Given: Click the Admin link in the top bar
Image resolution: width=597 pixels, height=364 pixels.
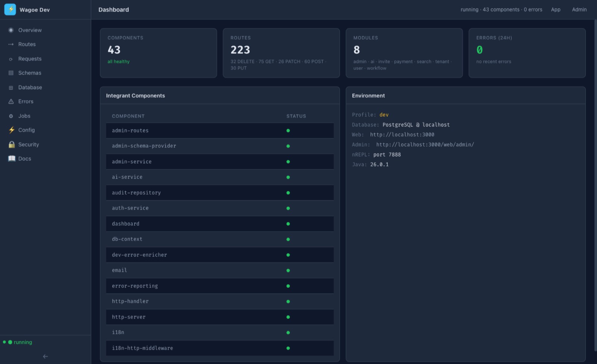Looking at the screenshot, I should click(x=579, y=10).
